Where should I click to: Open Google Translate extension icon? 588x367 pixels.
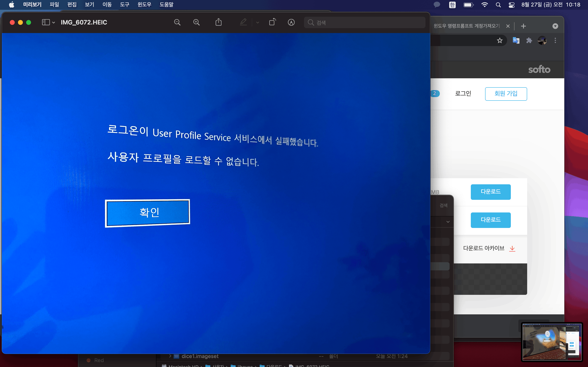pos(516,40)
